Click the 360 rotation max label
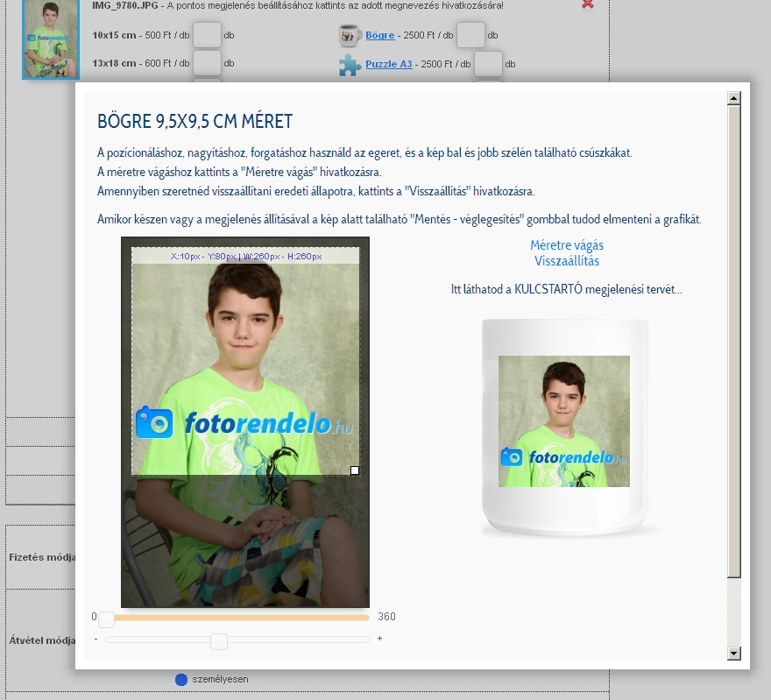Screen dimensions: 771x700 coord(386,617)
